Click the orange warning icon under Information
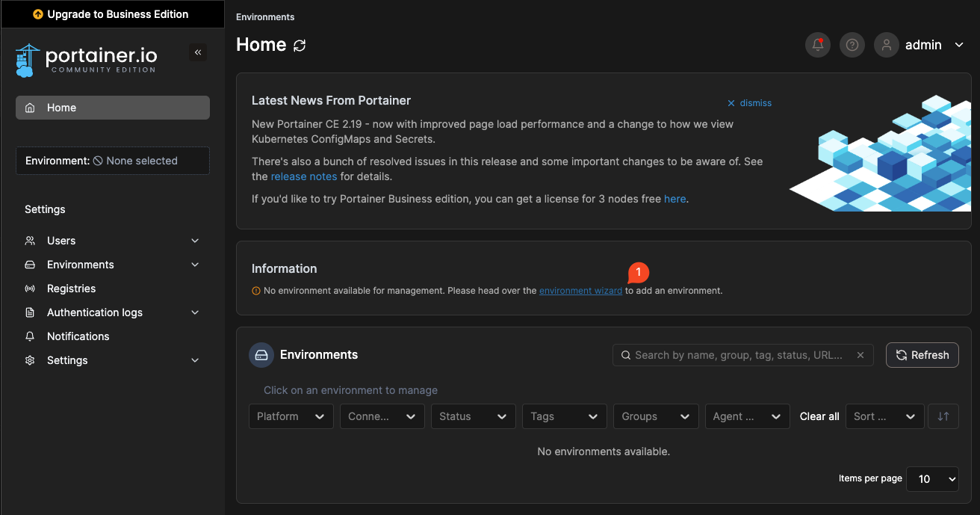The height and width of the screenshot is (515, 980). [x=256, y=291]
